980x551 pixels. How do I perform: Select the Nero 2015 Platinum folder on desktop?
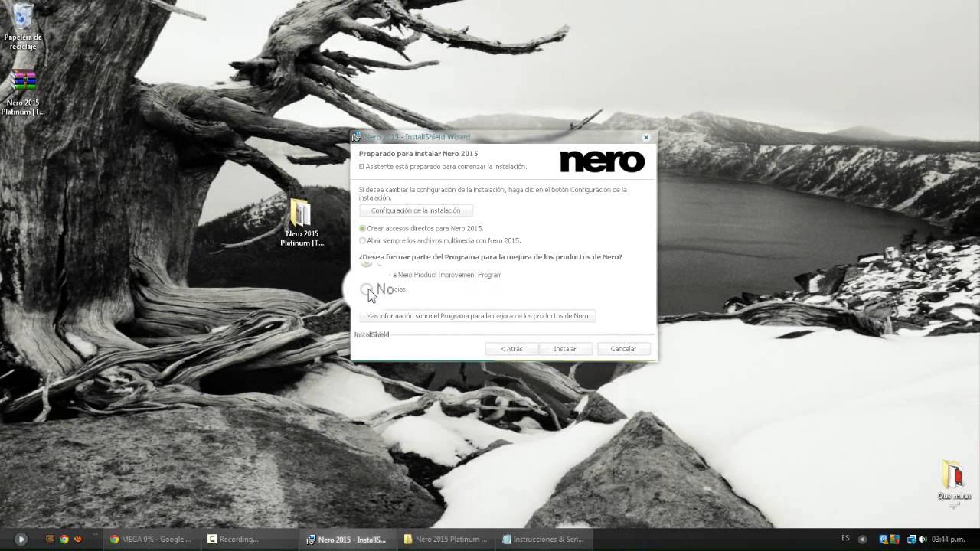point(302,223)
